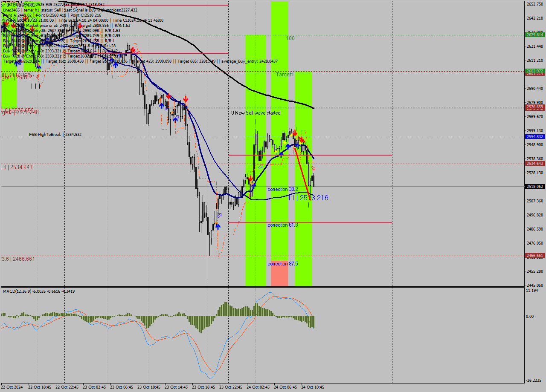This screenshot has height=392, width=546.
Task: Click the green 2602.972 price tag
Action: (534, 71)
